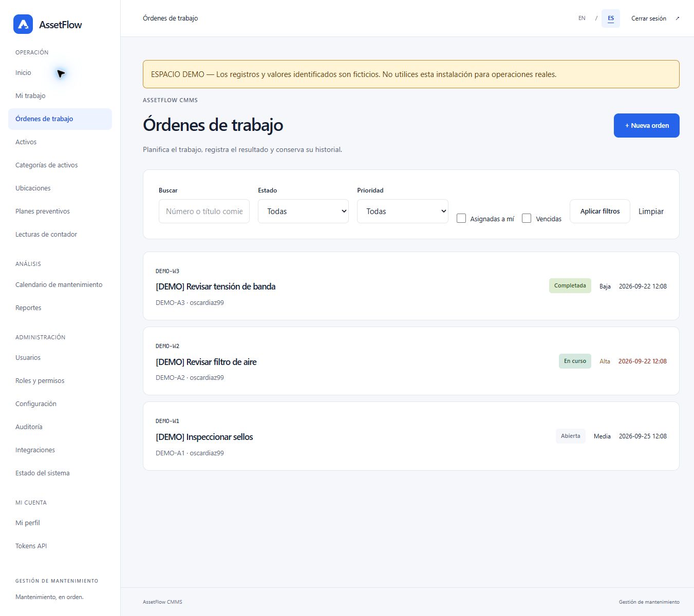Check Estado del sistema
This screenshot has height=616, width=694.
pyautogui.click(x=60, y=473)
